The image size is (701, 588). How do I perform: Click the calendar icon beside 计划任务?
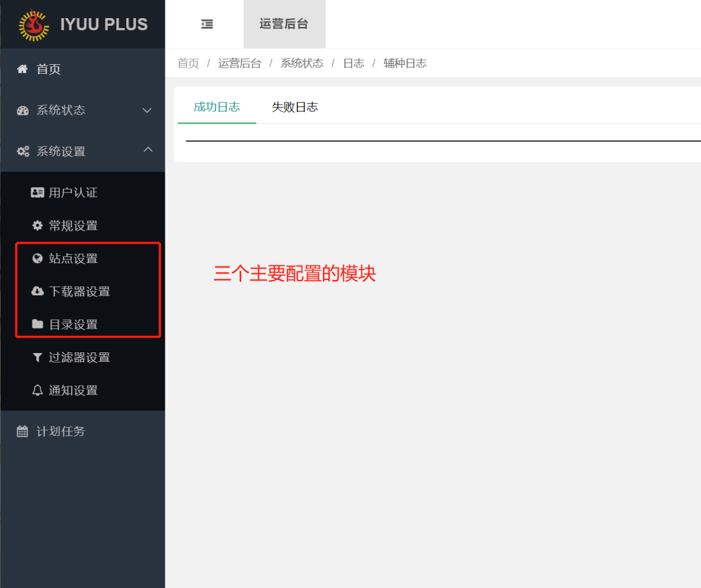21,431
